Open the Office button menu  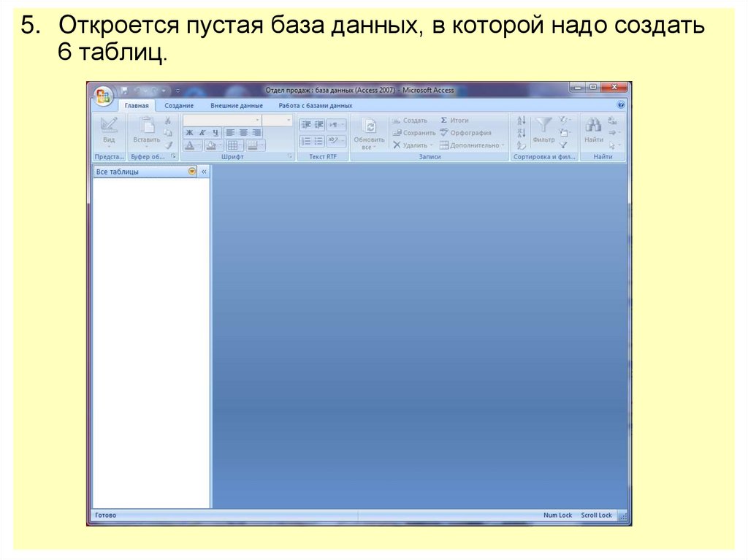pos(104,93)
